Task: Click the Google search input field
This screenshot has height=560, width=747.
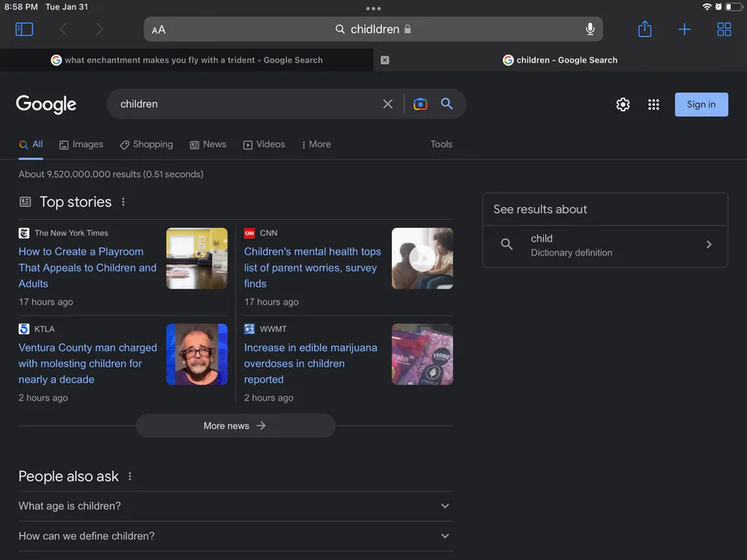Action: pos(247,104)
